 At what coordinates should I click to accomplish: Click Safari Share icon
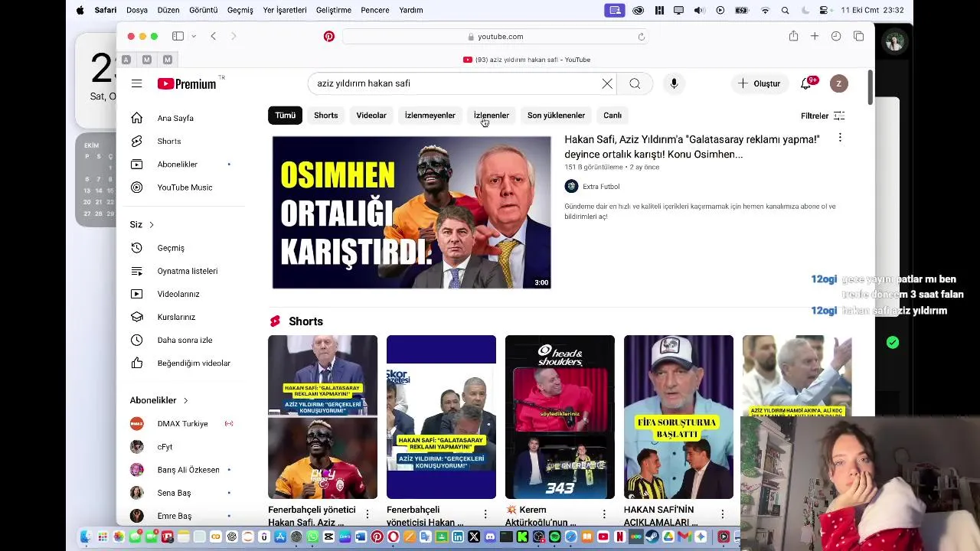coord(793,36)
